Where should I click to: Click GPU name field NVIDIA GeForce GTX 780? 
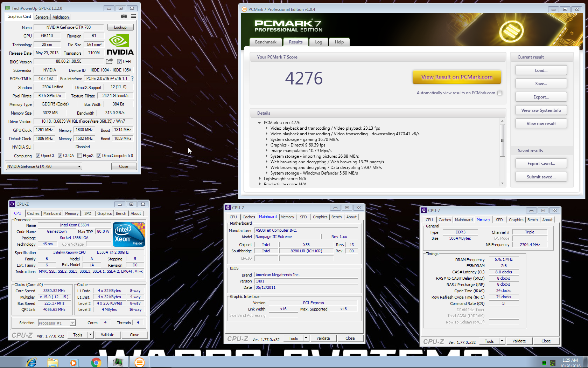click(x=69, y=27)
